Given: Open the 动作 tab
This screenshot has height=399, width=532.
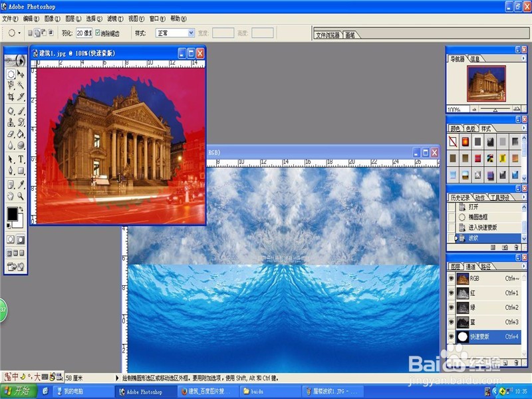Looking at the screenshot, I should [479, 198].
